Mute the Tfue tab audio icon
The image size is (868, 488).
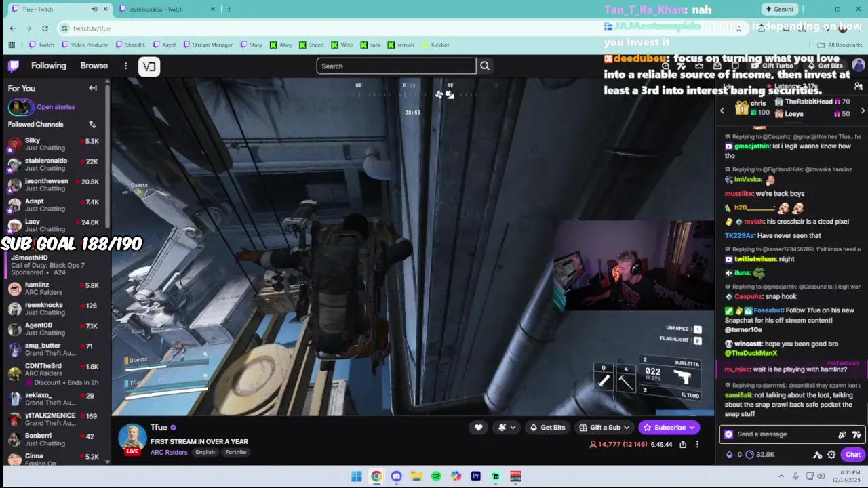94,9
